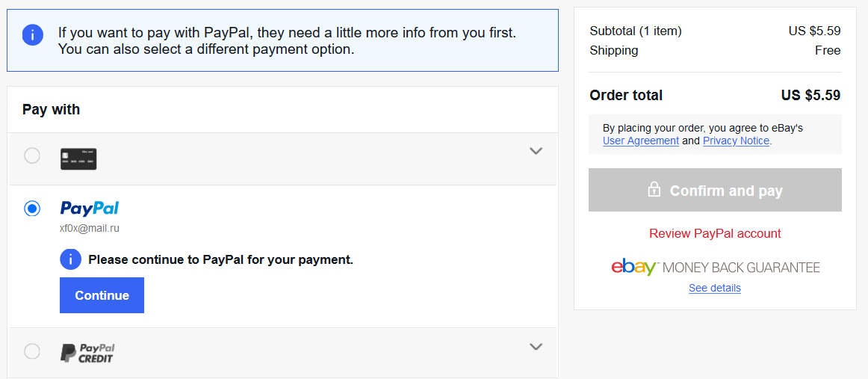The image size is (868, 379).
Task: Select the credit card radio button
Action: (x=32, y=155)
